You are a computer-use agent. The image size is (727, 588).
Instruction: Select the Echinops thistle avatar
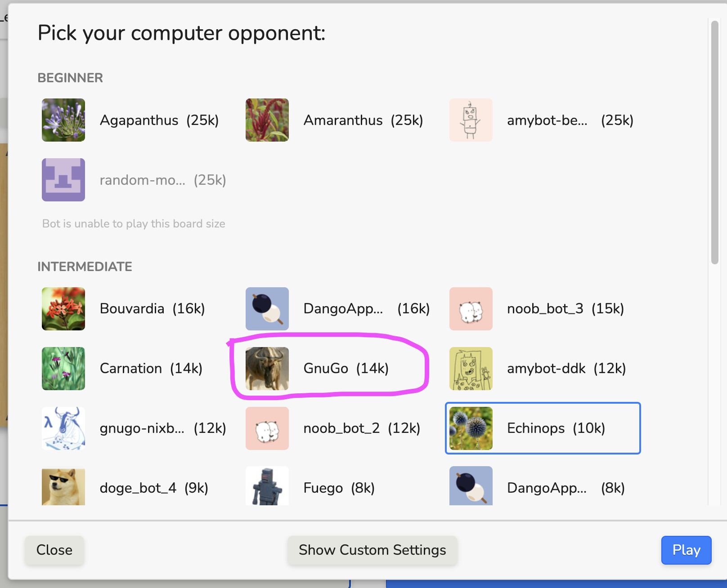[471, 428]
